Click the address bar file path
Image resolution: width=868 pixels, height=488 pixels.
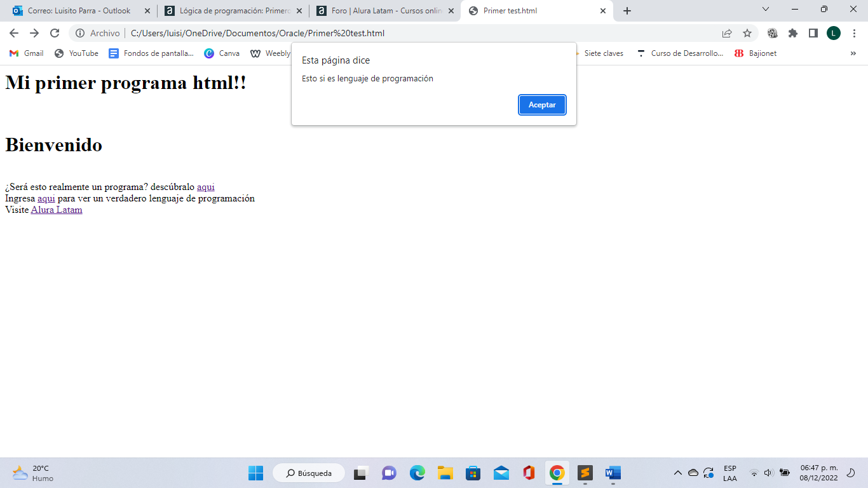[x=257, y=33]
